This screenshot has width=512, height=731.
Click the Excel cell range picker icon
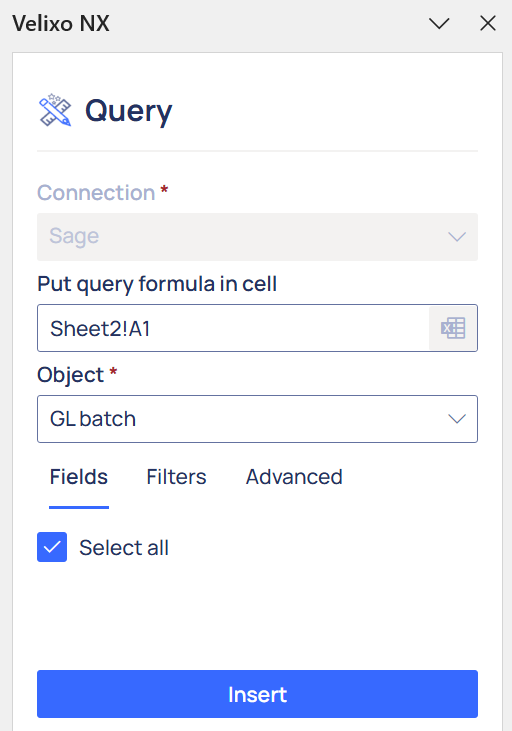pos(453,328)
